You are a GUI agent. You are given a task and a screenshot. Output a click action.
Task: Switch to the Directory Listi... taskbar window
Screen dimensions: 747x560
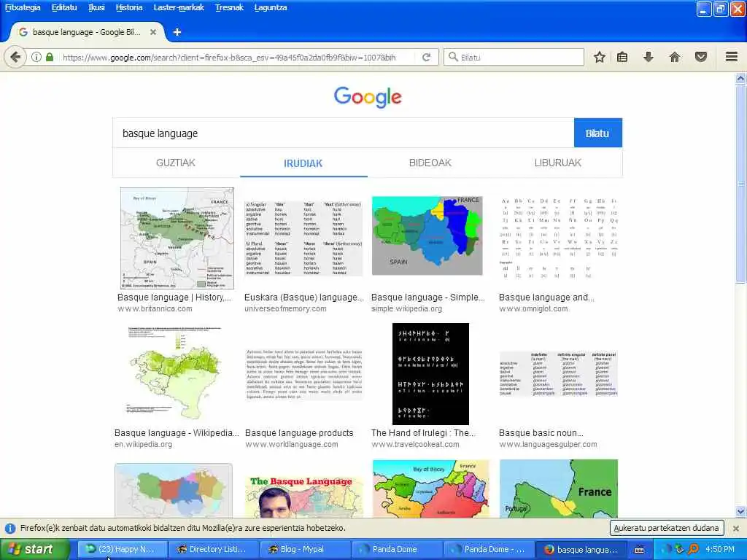pyautogui.click(x=214, y=550)
